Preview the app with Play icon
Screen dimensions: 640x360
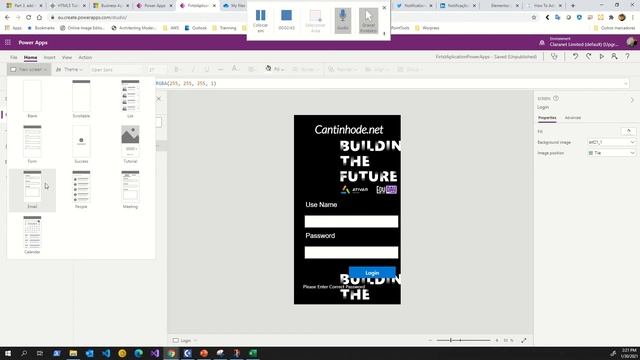coord(602,57)
